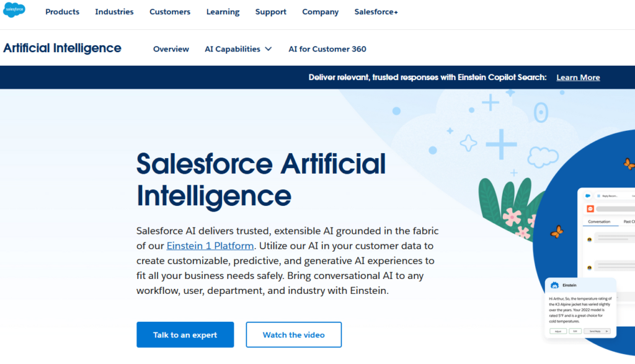The width and height of the screenshot is (635, 364).
Task: Select the Conversation tab in mock panel
Action: 599,221
